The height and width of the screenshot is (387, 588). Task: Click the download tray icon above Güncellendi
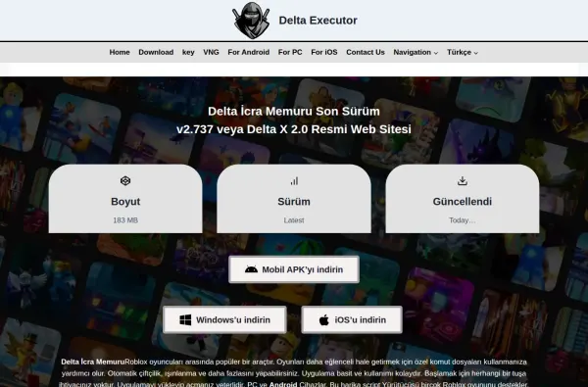463,181
